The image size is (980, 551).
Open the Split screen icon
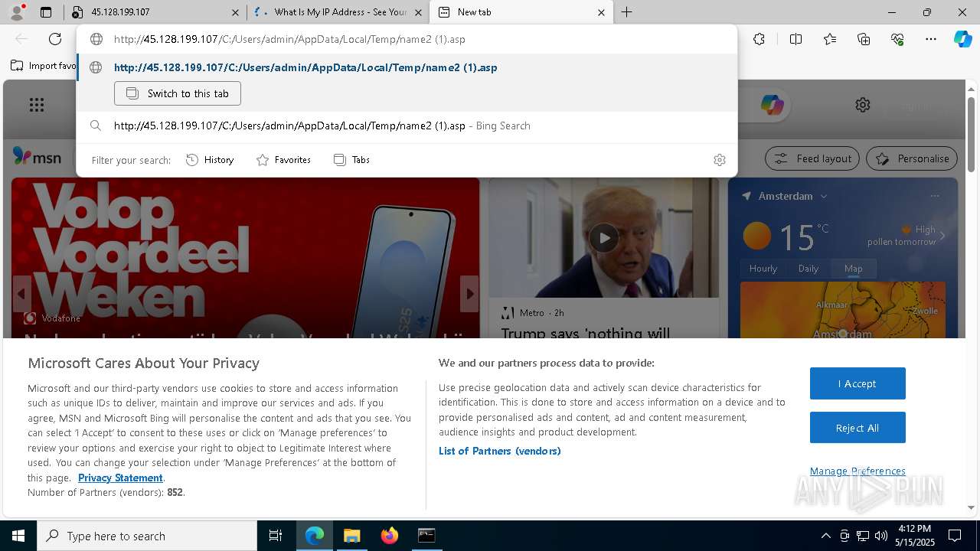coord(795,39)
